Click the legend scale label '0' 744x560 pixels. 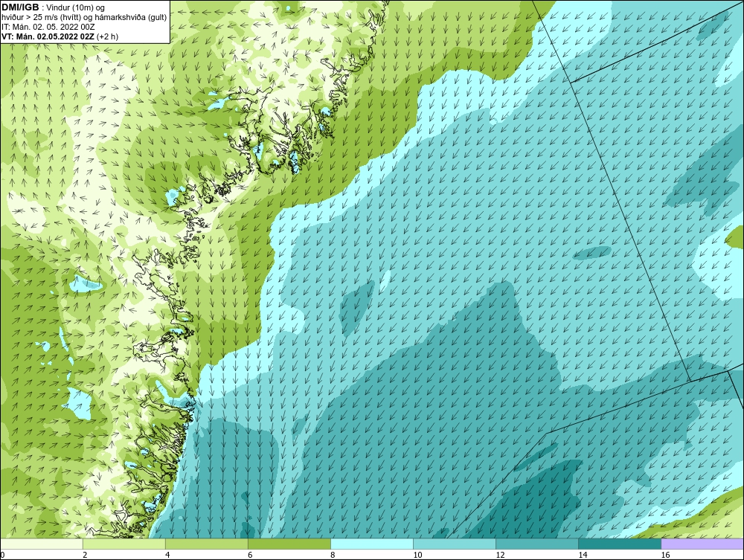(x=2, y=555)
